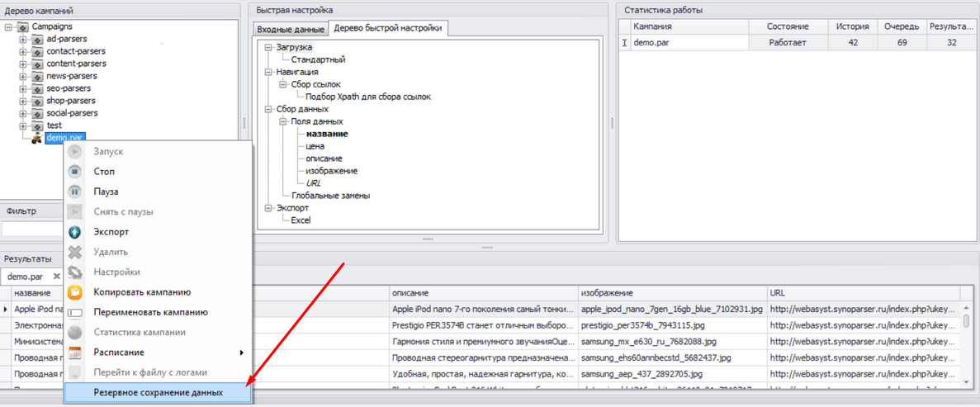The image size is (980, 407).
Task: Collapse the Навигация quick settings node
Action: coord(268,72)
